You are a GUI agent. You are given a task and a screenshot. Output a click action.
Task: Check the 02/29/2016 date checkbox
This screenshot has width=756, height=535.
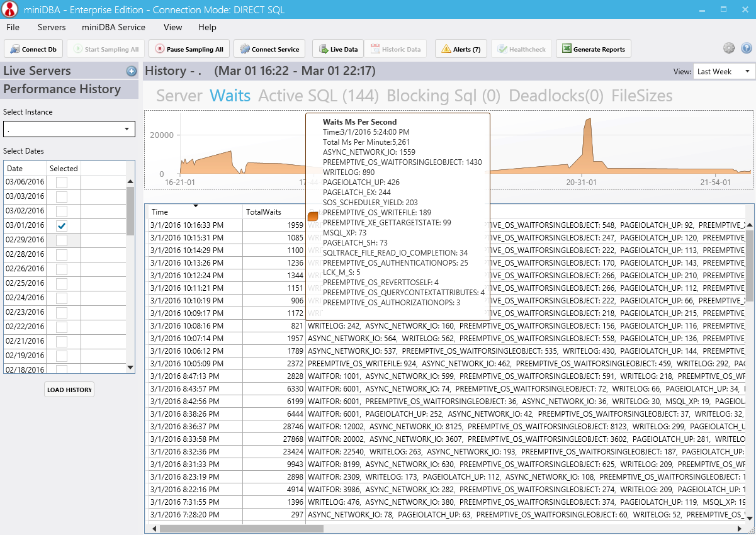pos(61,240)
